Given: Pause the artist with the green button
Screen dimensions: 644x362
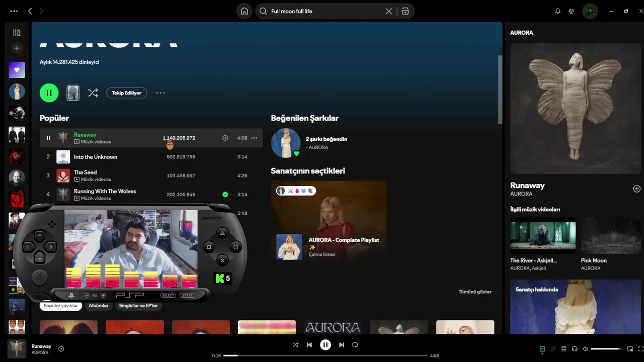Looking at the screenshot, I should [x=49, y=93].
